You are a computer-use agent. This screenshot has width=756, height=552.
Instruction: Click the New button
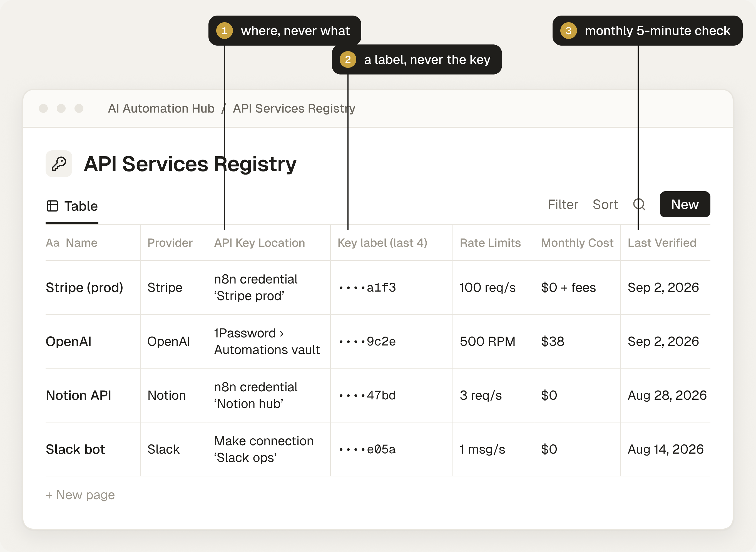coord(685,204)
